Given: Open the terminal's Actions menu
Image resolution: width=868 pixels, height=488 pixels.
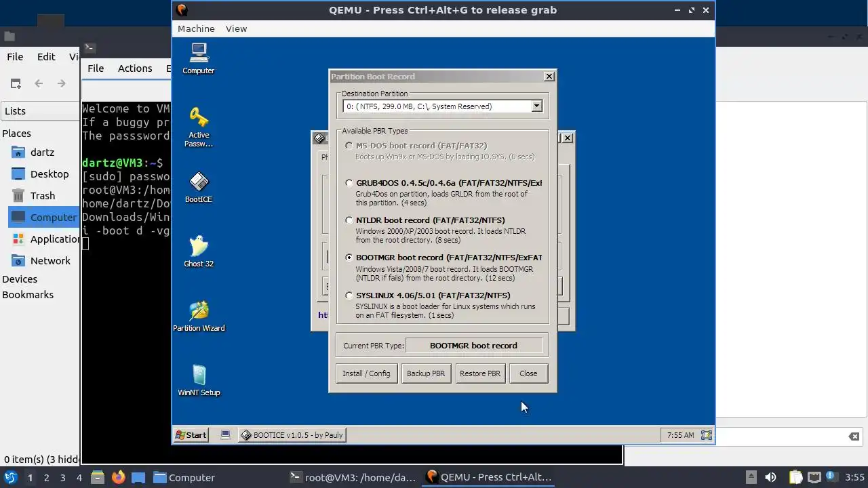Looking at the screenshot, I should coord(135,68).
